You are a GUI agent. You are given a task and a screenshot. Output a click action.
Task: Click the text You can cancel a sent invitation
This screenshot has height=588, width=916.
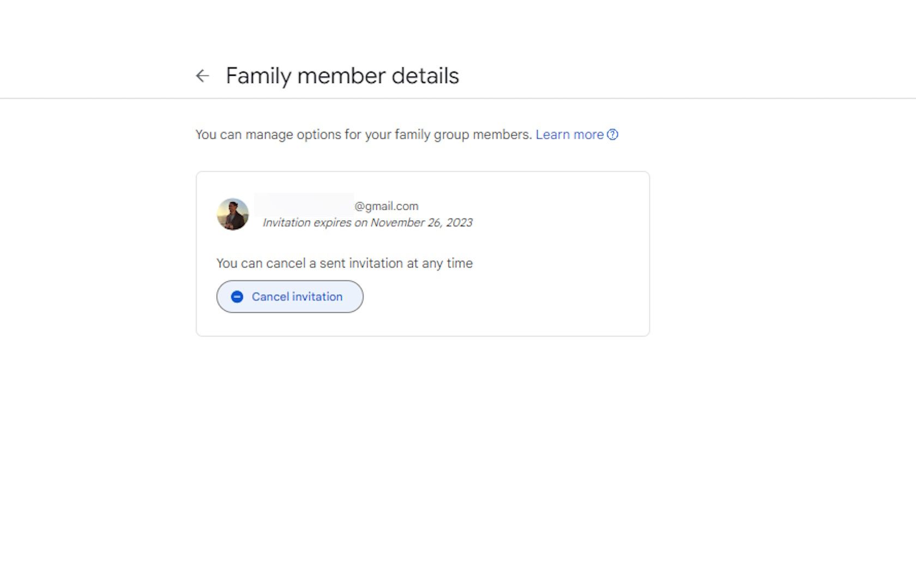pos(345,263)
